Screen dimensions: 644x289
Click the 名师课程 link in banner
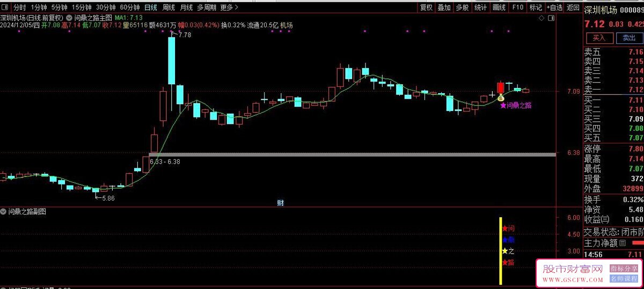pos(624,279)
